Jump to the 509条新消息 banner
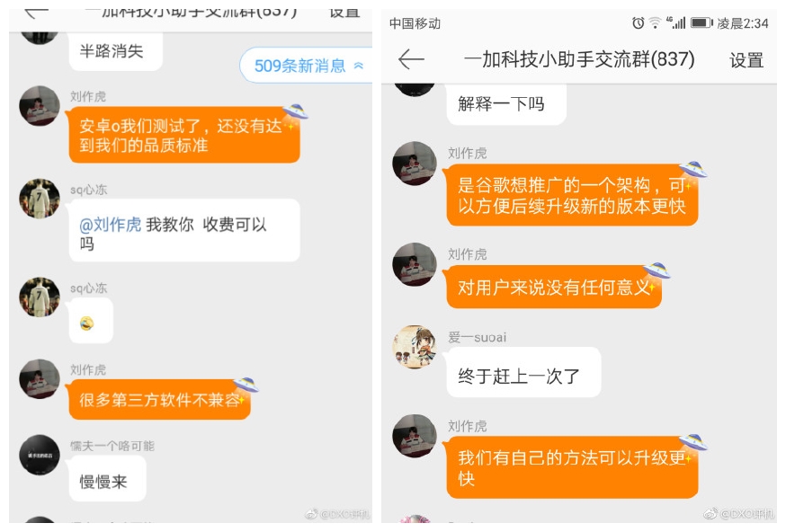Screen dimensions: 786x532 tap(307, 66)
